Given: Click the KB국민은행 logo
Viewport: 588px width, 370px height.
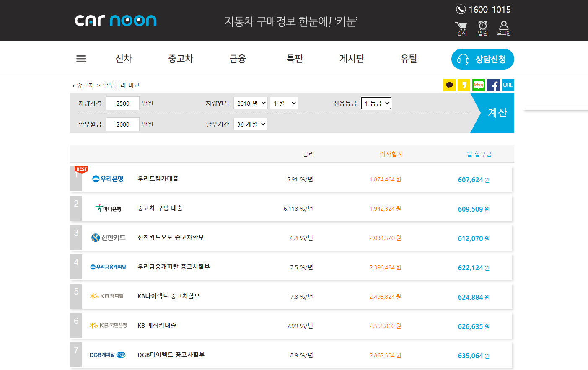Looking at the screenshot, I should coord(108,326).
